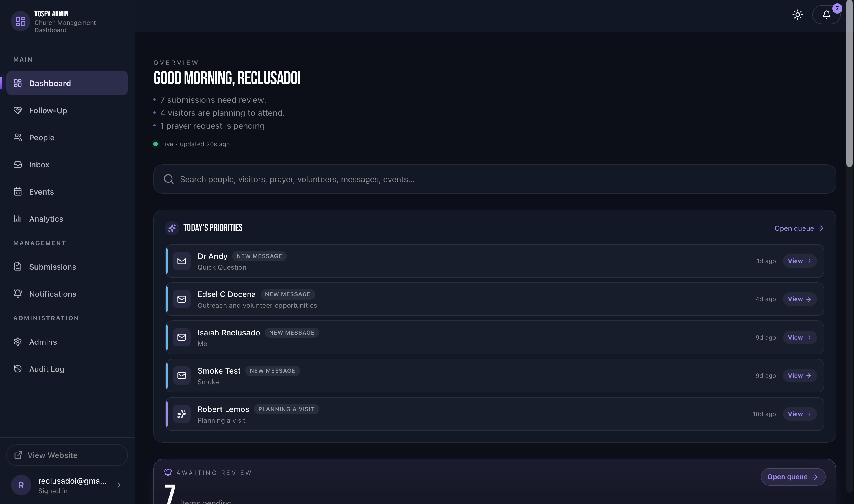Click the Submissions document icon
The width and height of the screenshot is (854, 504).
click(18, 267)
